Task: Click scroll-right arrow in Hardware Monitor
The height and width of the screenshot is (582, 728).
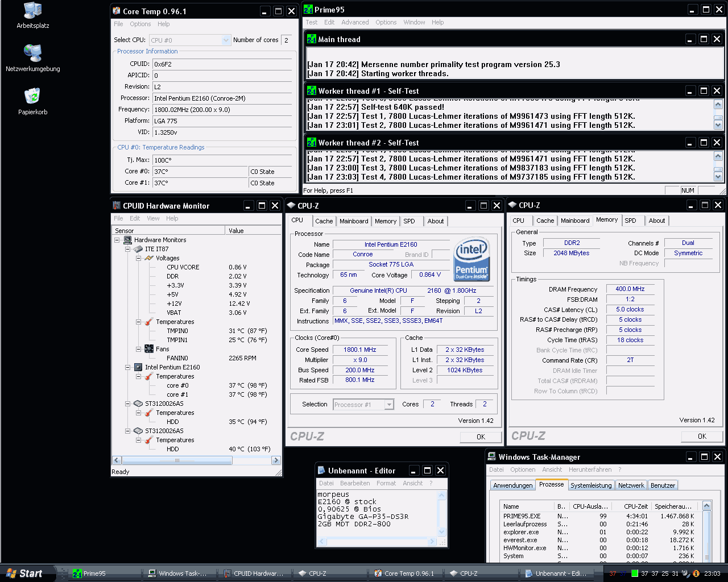Action: pyautogui.click(x=276, y=460)
